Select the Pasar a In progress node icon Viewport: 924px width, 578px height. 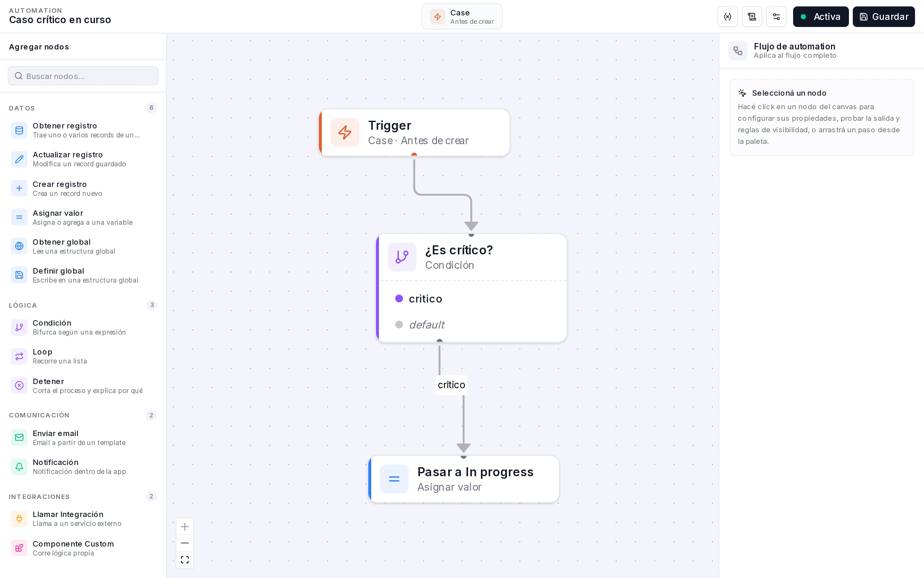click(x=394, y=479)
